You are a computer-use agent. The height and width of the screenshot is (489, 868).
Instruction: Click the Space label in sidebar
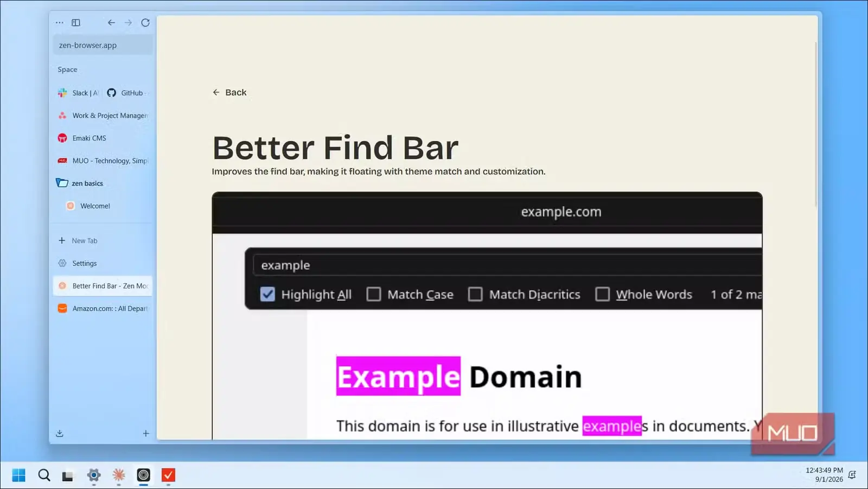point(67,69)
